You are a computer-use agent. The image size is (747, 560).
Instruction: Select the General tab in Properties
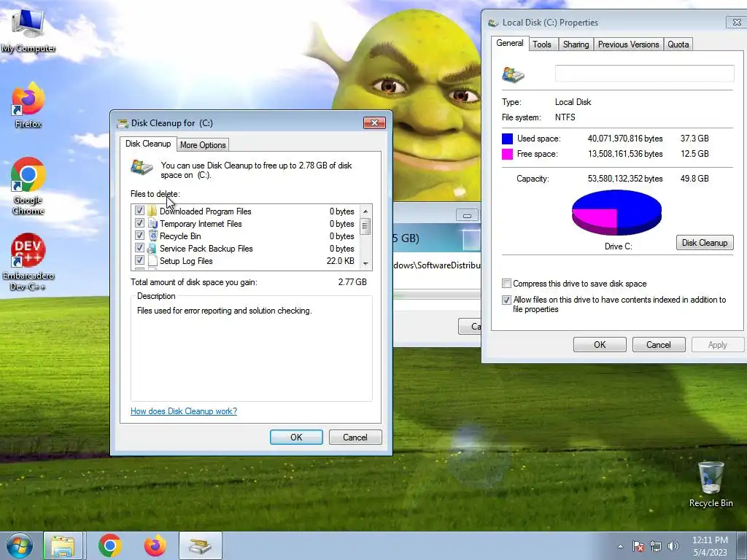click(510, 43)
